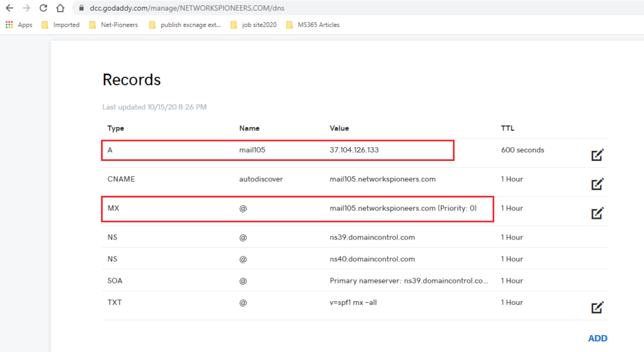Edit the TXT spf record
Viewport: 644px width, 352px height.
click(597, 307)
